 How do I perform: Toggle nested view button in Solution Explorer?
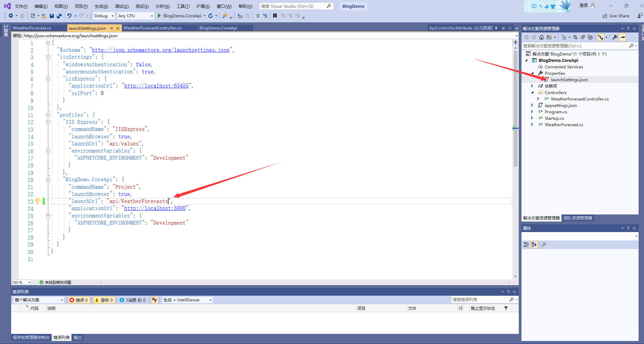point(601,37)
